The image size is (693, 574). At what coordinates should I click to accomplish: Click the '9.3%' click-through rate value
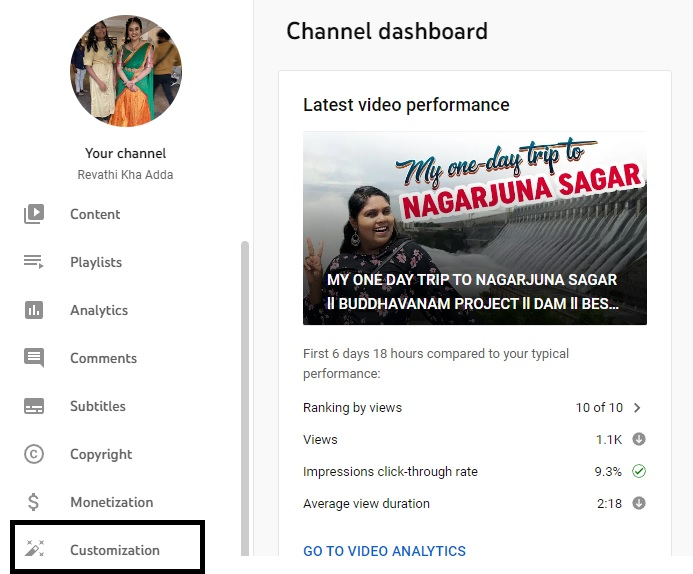coord(608,471)
